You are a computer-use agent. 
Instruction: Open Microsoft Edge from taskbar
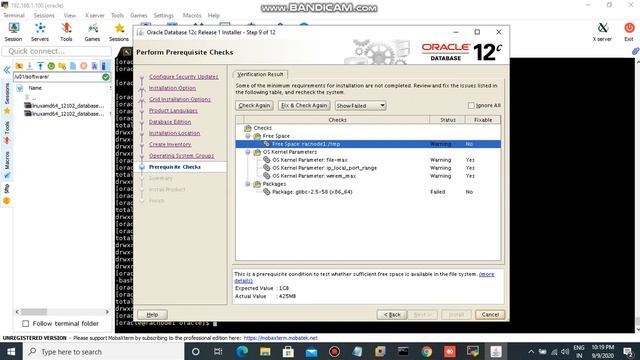click(x=242, y=351)
